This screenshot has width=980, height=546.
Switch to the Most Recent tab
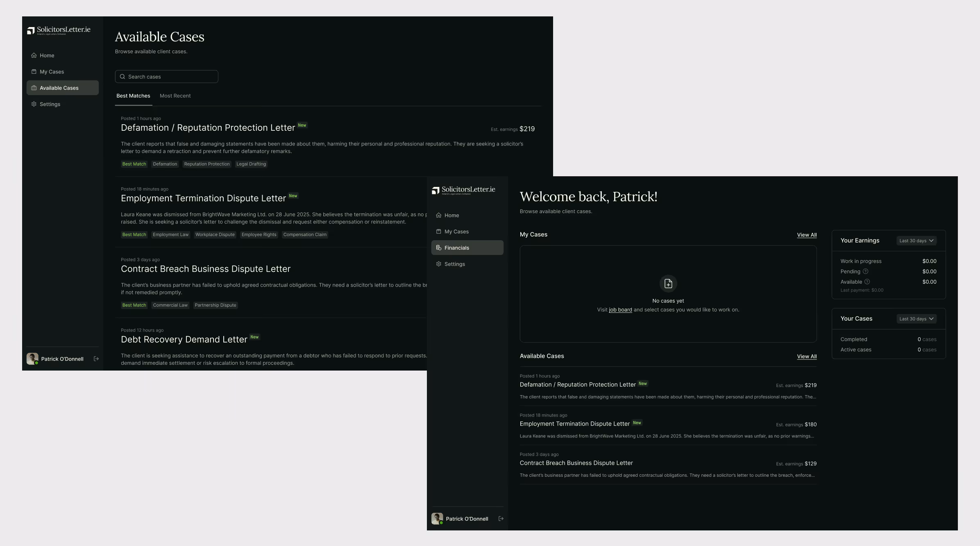point(175,96)
